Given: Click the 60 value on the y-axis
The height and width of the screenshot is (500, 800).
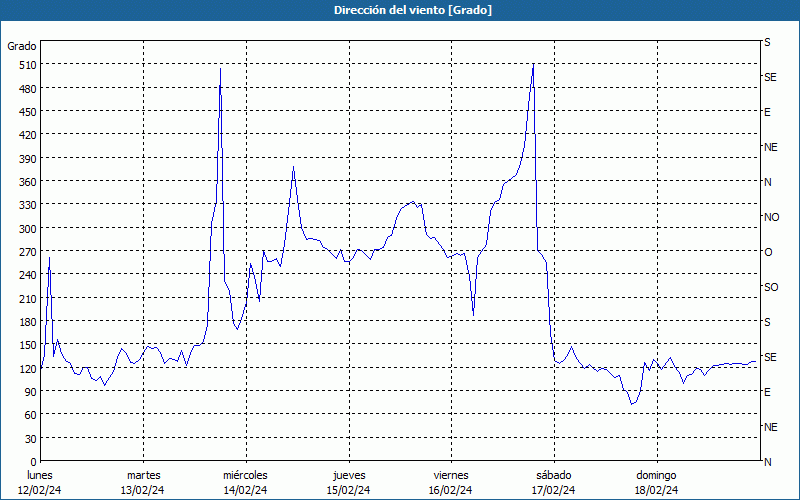Looking at the screenshot, I should tap(31, 415).
